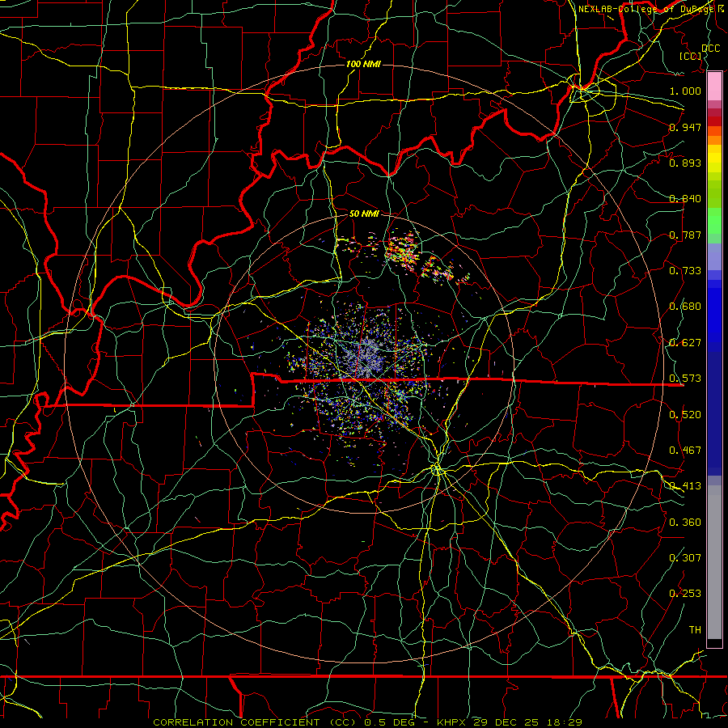Click the 0.307 legend value
Image resolution: width=728 pixels, height=728 pixels.
685,558
